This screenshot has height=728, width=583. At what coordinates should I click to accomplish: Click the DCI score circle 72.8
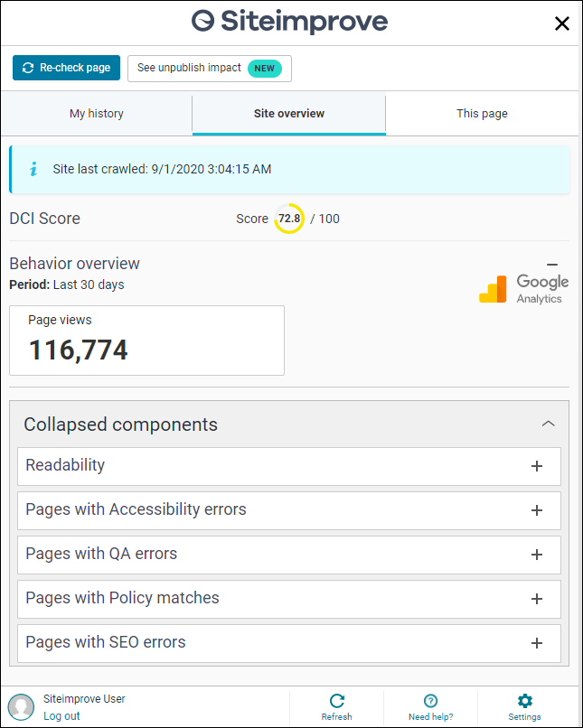click(x=289, y=219)
